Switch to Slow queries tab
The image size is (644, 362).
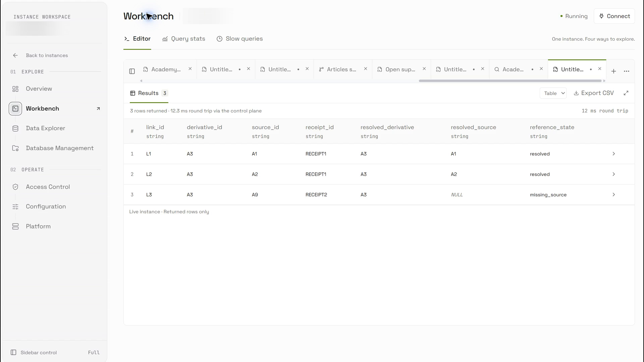click(239, 39)
